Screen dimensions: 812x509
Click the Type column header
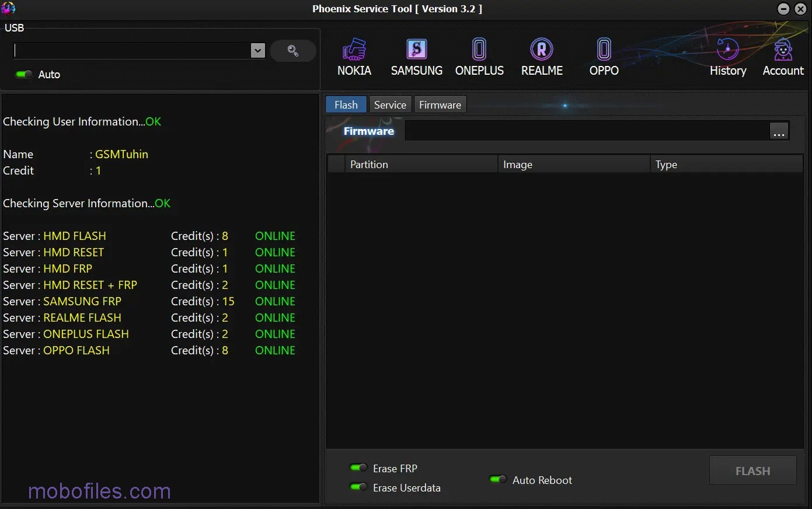click(x=726, y=164)
